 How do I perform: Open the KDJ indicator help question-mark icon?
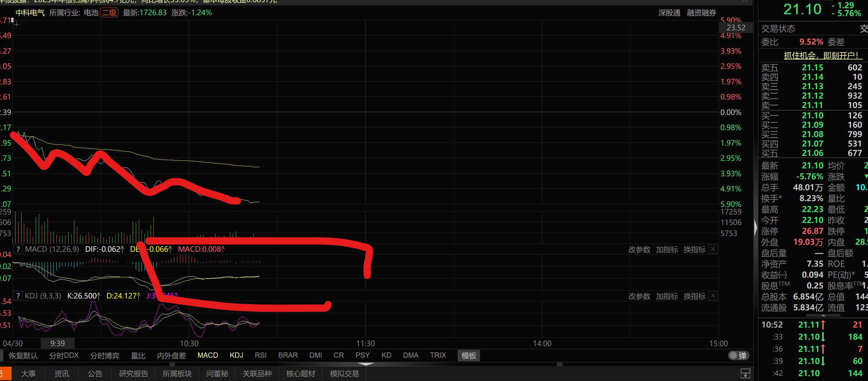pos(18,296)
